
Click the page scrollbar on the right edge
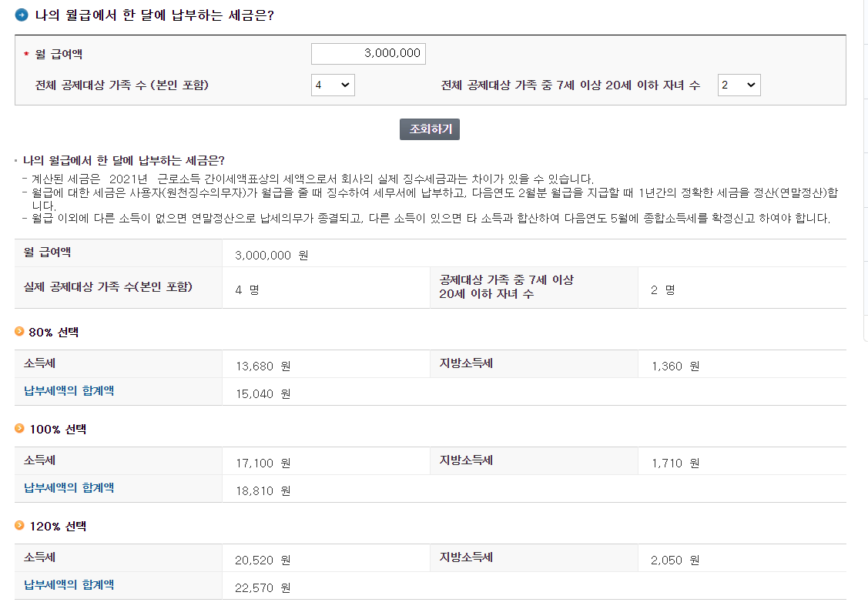click(x=864, y=304)
